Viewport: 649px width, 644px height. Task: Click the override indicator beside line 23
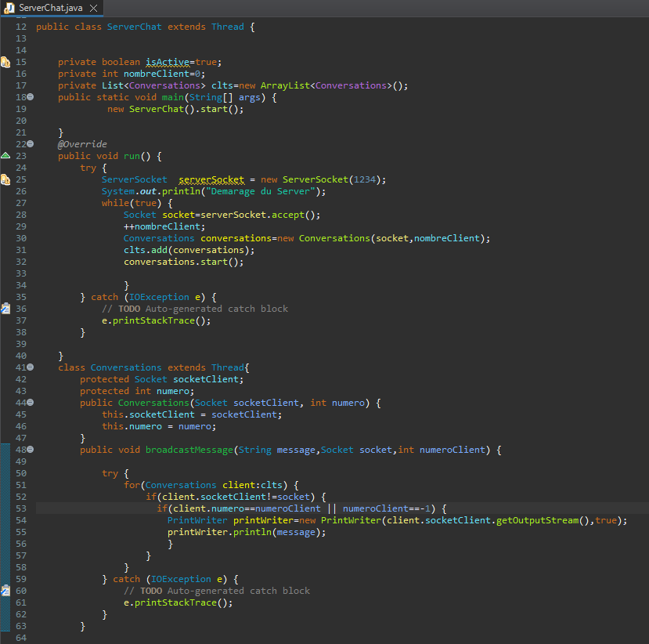tap(5, 156)
